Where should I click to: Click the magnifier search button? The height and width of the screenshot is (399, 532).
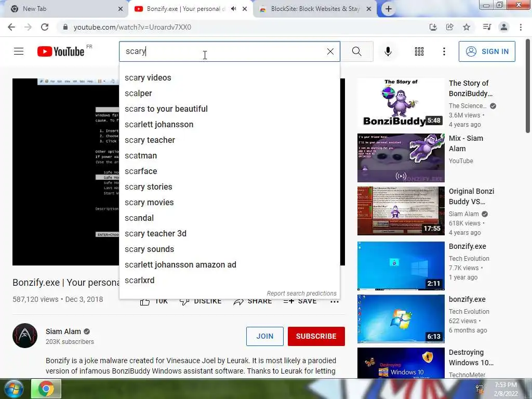[x=356, y=51]
